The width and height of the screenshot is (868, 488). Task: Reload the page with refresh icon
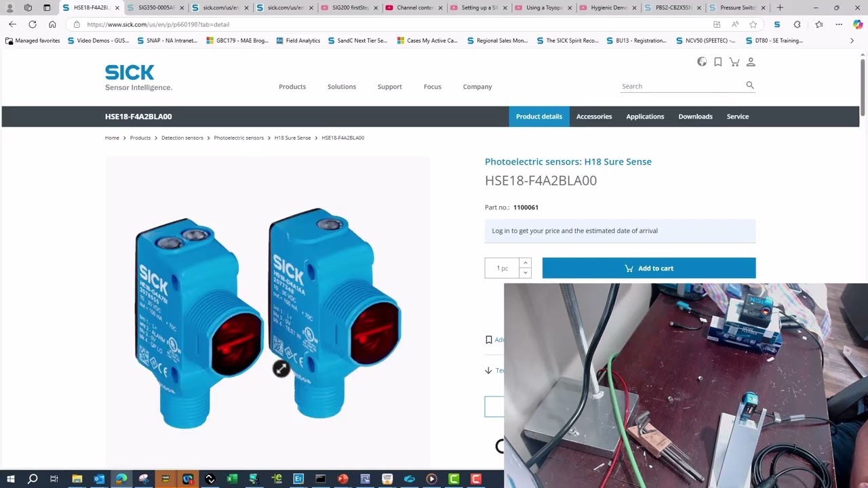point(33,24)
